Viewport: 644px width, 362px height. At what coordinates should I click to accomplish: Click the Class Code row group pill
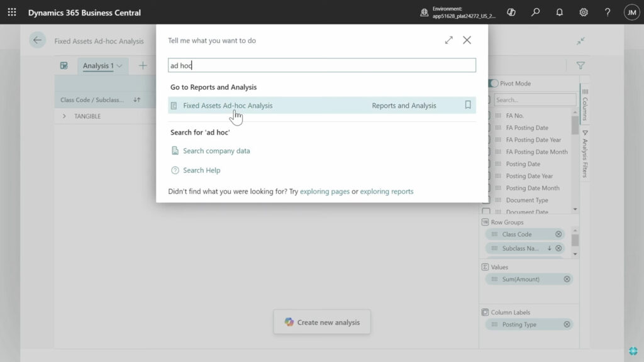coord(525,234)
